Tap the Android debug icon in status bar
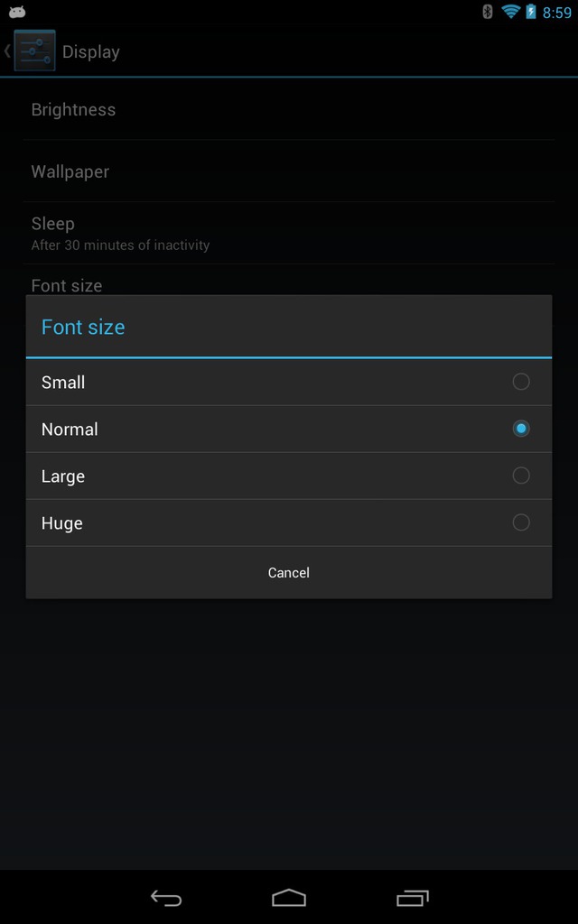Image resolution: width=578 pixels, height=924 pixels. 17,12
